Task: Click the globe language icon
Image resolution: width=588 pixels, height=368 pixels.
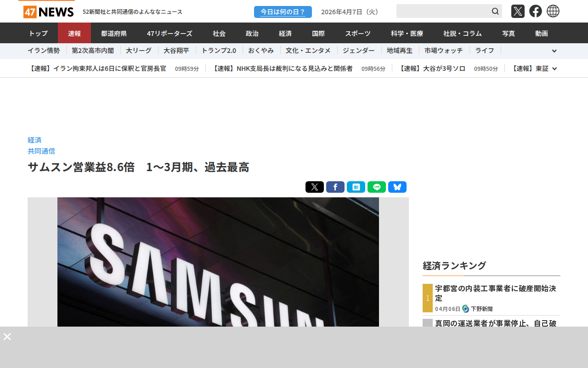Action: [x=553, y=11]
